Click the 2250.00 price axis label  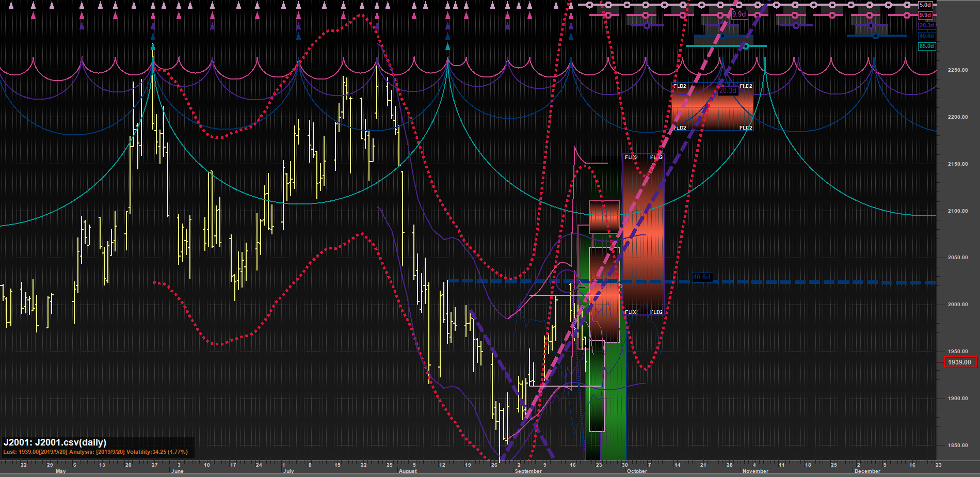[957, 70]
